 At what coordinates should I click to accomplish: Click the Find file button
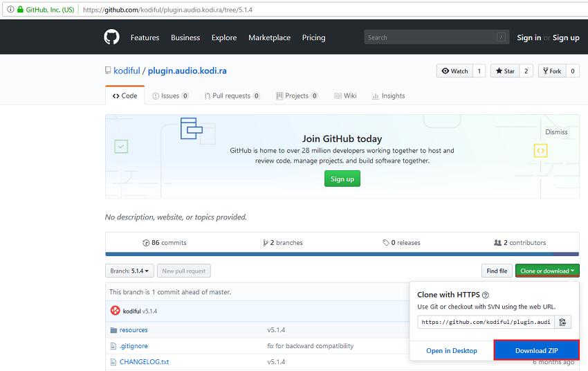[x=497, y=271]
